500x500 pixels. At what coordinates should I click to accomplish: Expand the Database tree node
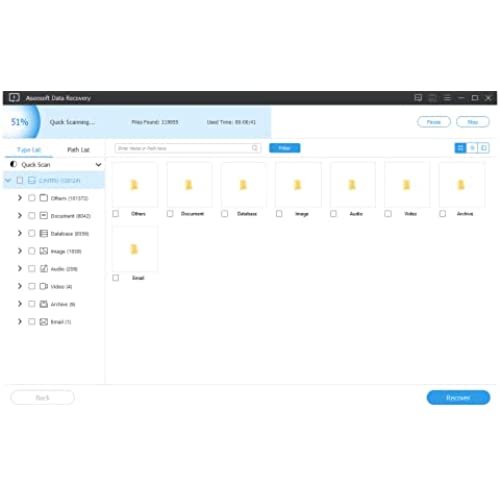[20, 233]
